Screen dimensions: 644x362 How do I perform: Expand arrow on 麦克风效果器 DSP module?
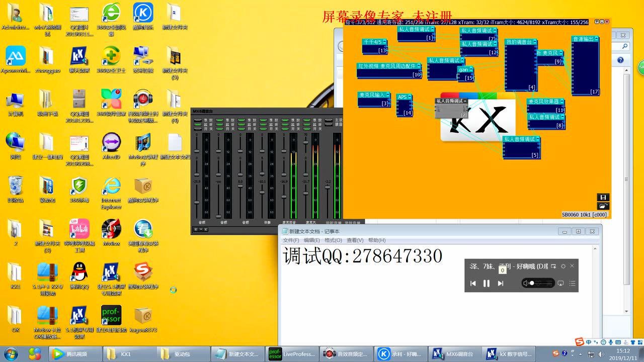[562, 102]
